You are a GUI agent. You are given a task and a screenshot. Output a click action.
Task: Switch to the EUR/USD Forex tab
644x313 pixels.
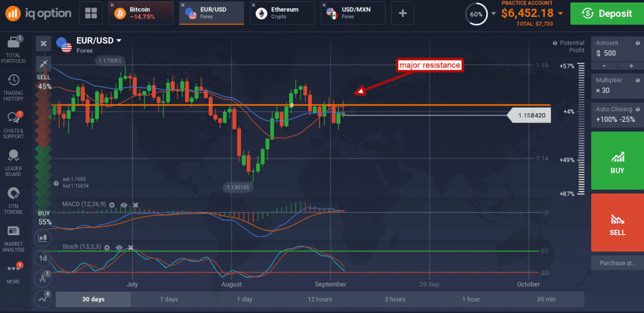tap(211, 13)
